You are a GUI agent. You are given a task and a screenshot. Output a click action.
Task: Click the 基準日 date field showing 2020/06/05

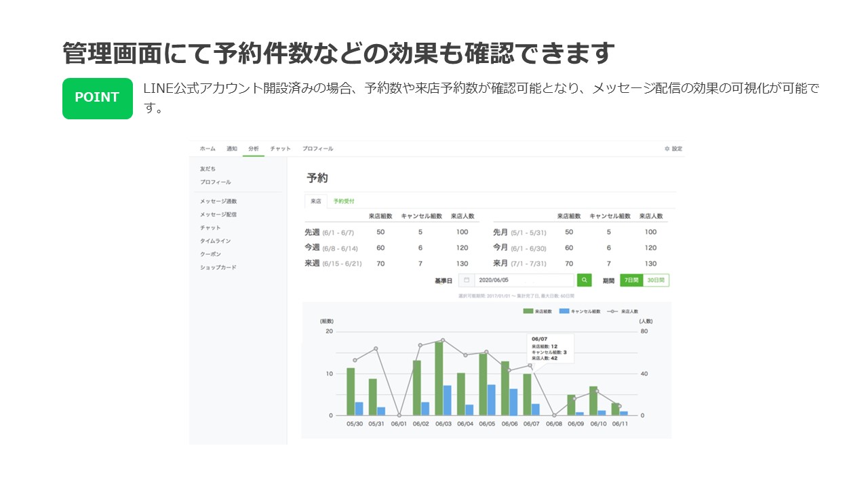pos(522,280)
